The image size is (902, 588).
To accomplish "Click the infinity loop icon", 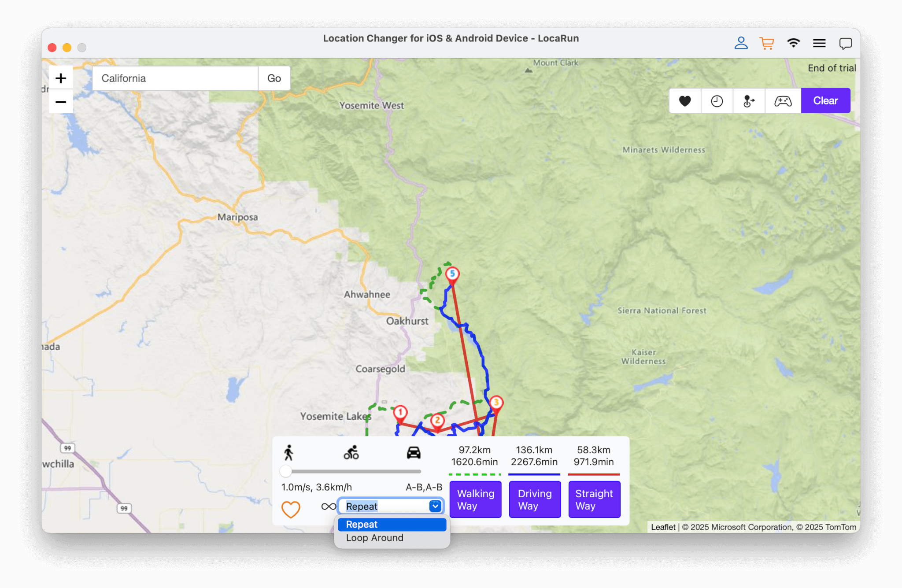I will tap(329, 507).
